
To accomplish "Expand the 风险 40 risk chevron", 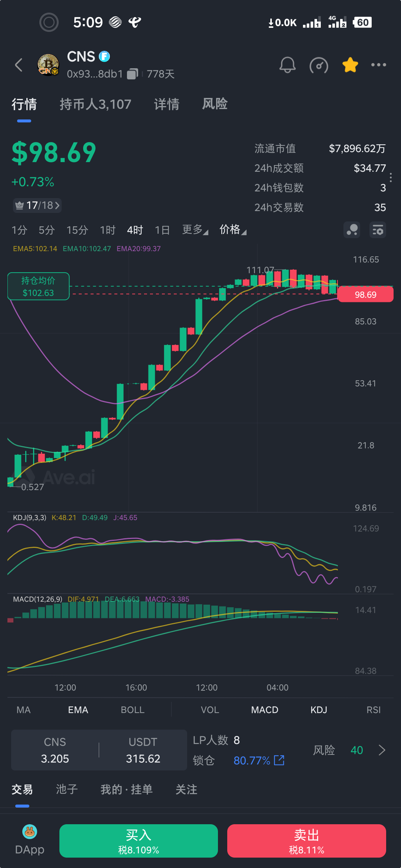I will [x=382, y=750].
